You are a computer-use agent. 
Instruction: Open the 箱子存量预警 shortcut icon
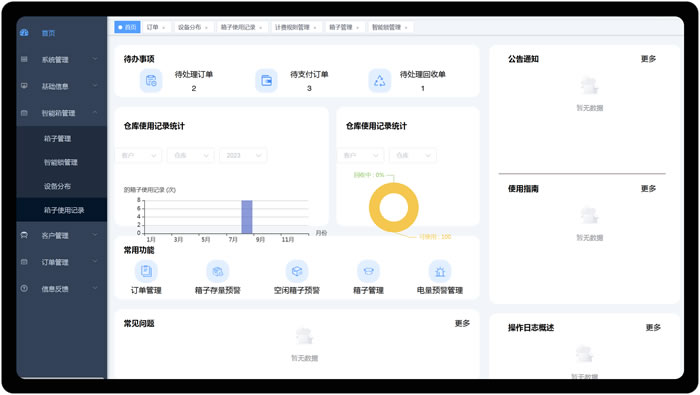click(217, 271)
